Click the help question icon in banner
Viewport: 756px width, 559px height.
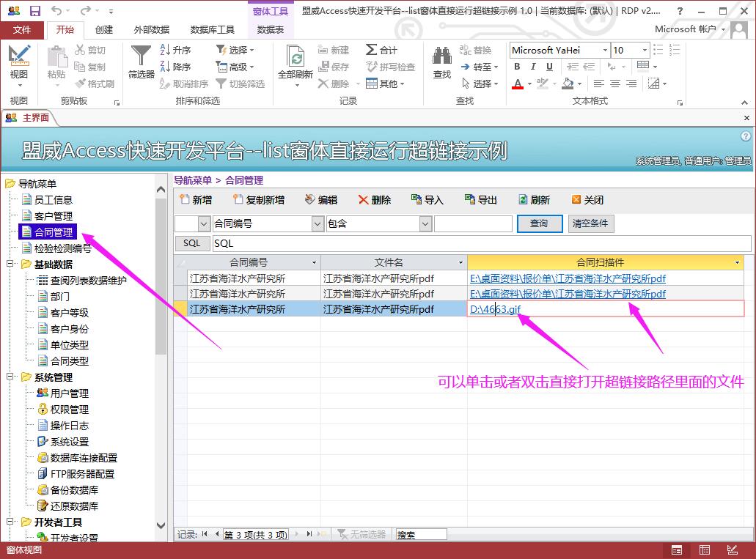[x=746, y=136]
